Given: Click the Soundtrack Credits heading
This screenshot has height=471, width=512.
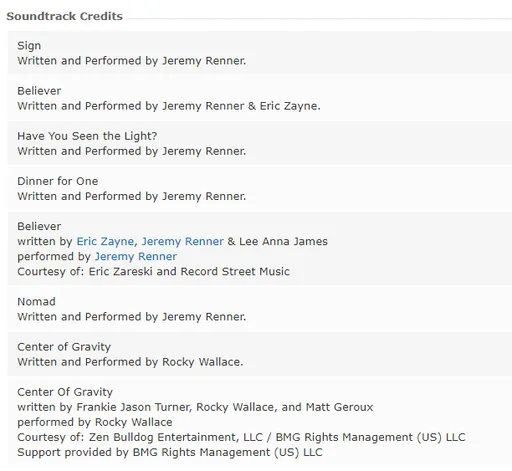Looking at the screenshot, I should pos(64,16).
